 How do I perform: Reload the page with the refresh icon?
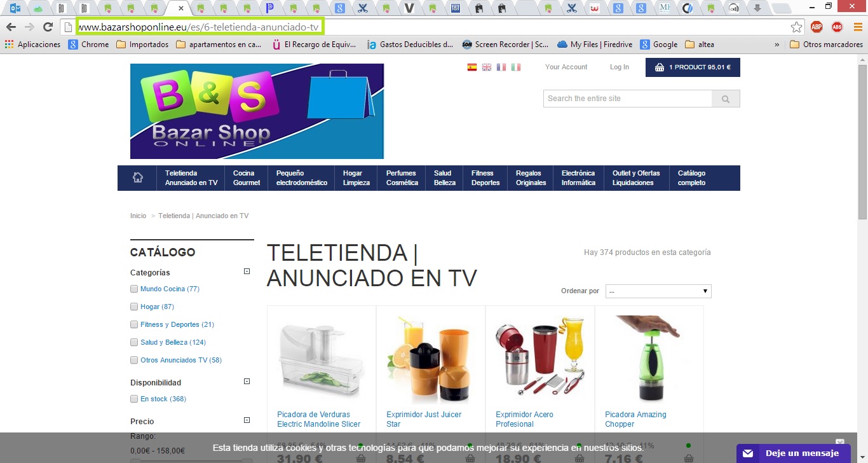click(48, 27)
